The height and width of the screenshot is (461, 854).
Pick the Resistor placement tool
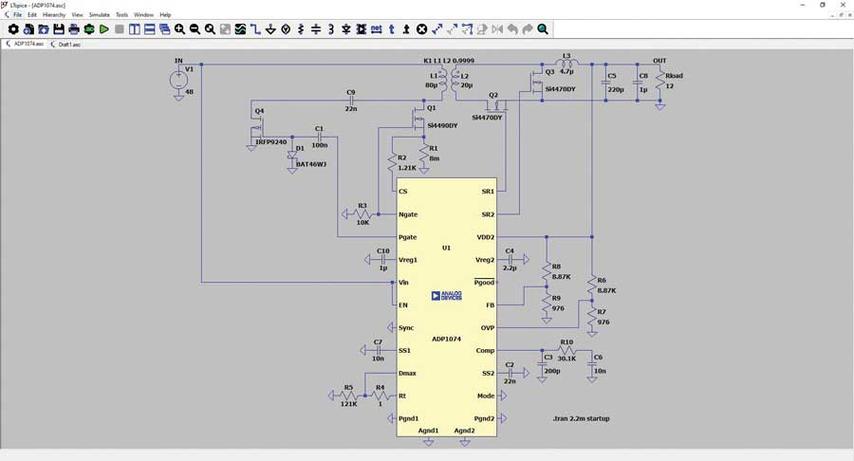300,29
